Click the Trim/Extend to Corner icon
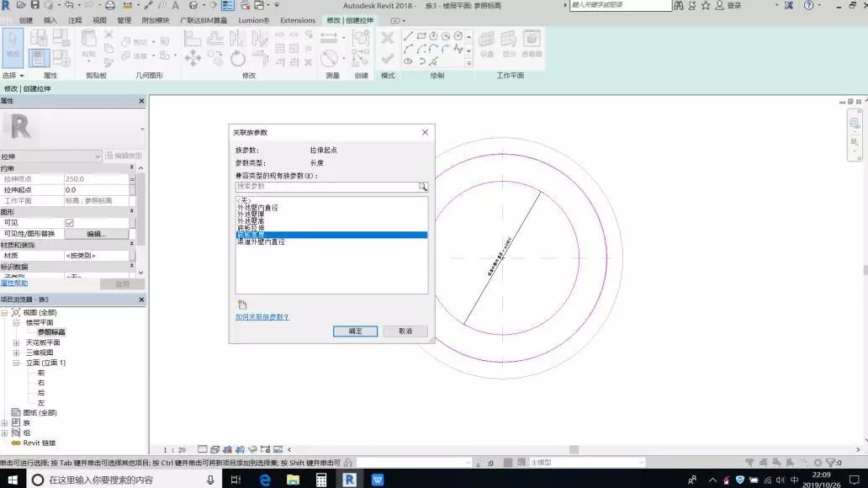868x488 pixels. click(260, 57)
